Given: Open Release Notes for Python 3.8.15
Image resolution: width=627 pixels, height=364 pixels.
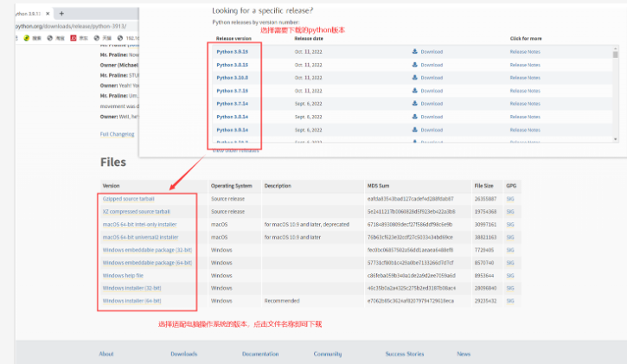Looking at the screenshot, I should tap(525, 65).
